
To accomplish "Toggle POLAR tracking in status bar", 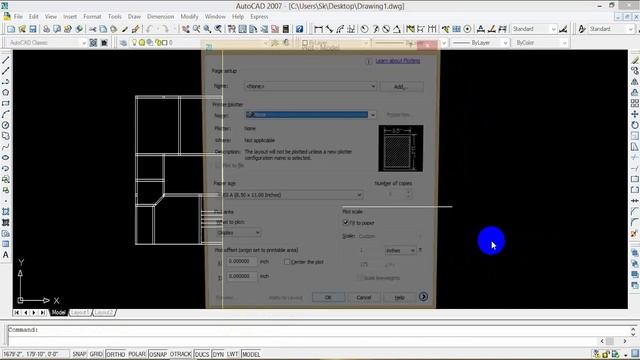I will (137, 354).
